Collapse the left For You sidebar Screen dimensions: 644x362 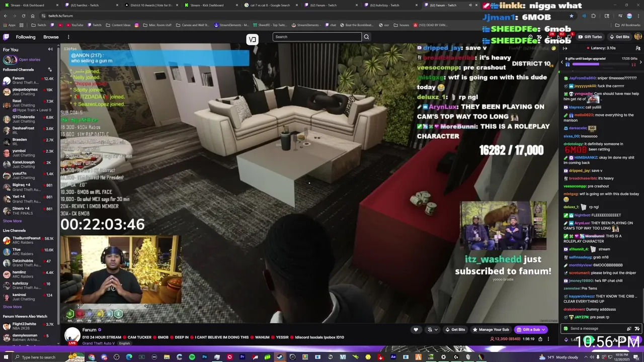50,49
